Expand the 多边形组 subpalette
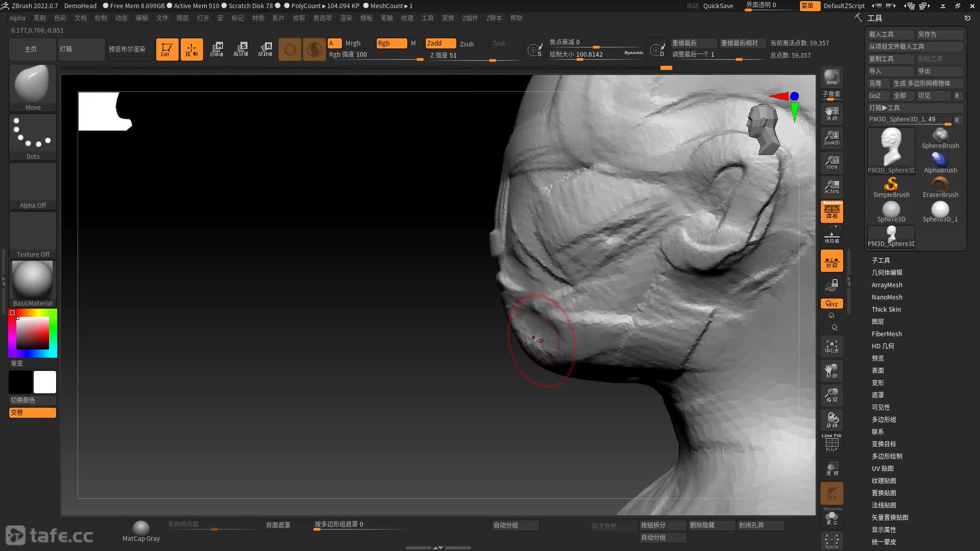 (884, 419)
